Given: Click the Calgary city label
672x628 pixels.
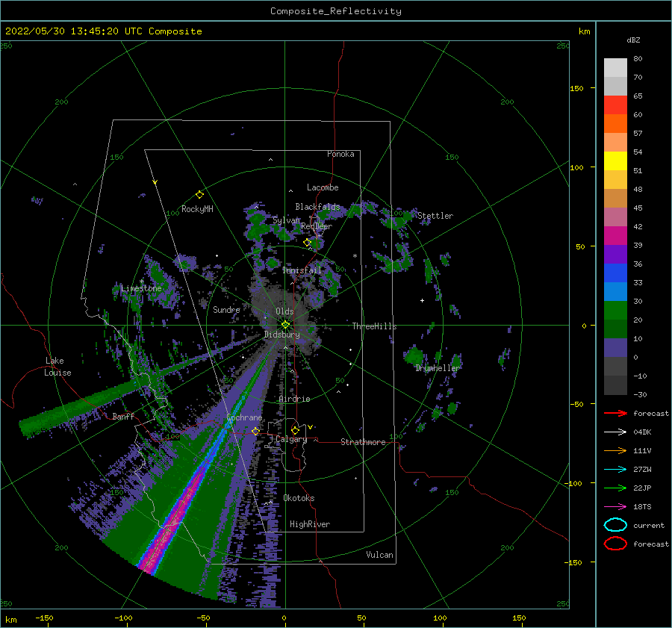Looking at the screenshot, I should pyautogui.click(x=291, y=439).
